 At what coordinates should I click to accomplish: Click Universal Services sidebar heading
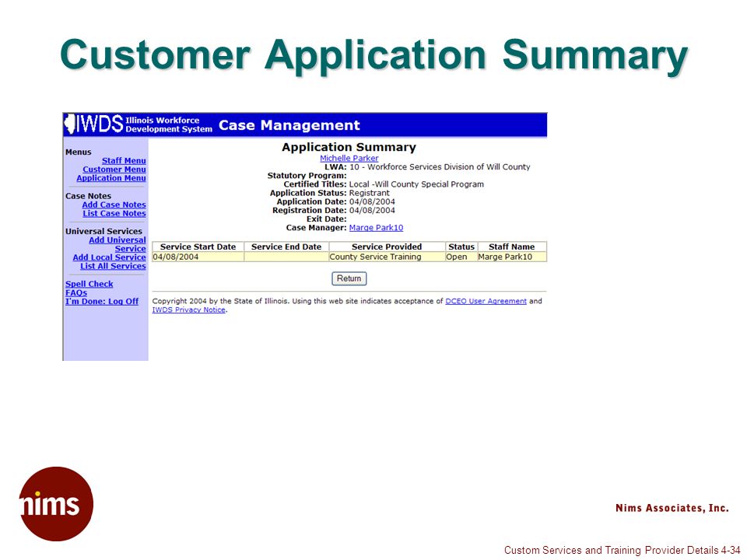(x=103, y=231)
